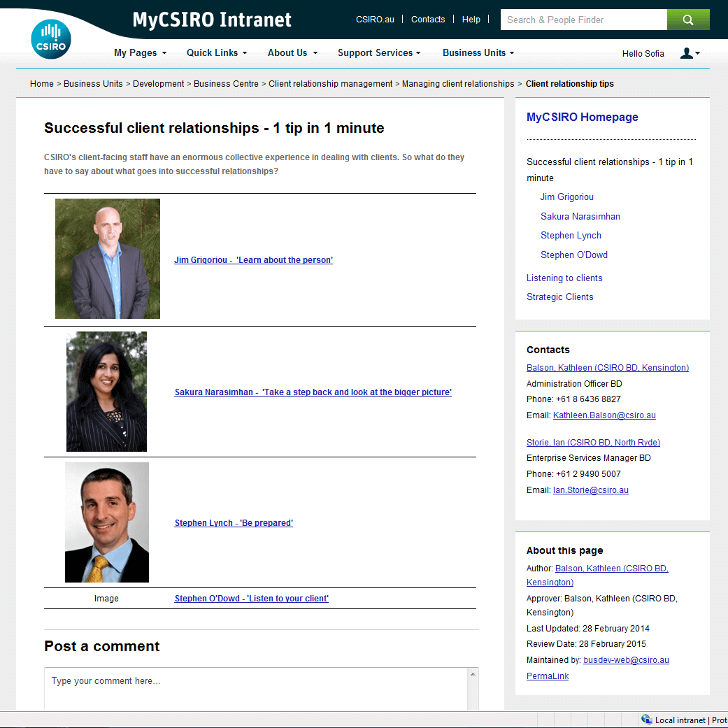The width and height of the screenshot is (728, 728).
Task: Click the comment text box
Action: pyautogui.click(x=256, y=689)
